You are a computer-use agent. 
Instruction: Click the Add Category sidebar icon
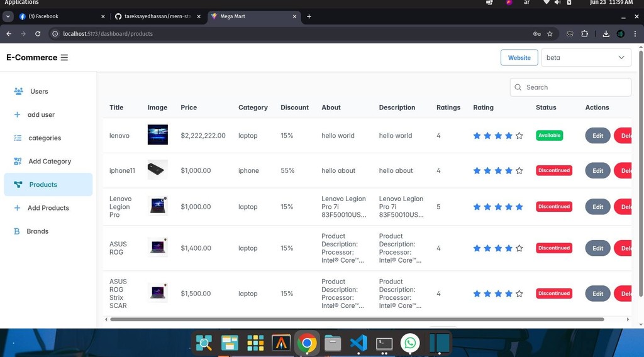tap(18, 162)
